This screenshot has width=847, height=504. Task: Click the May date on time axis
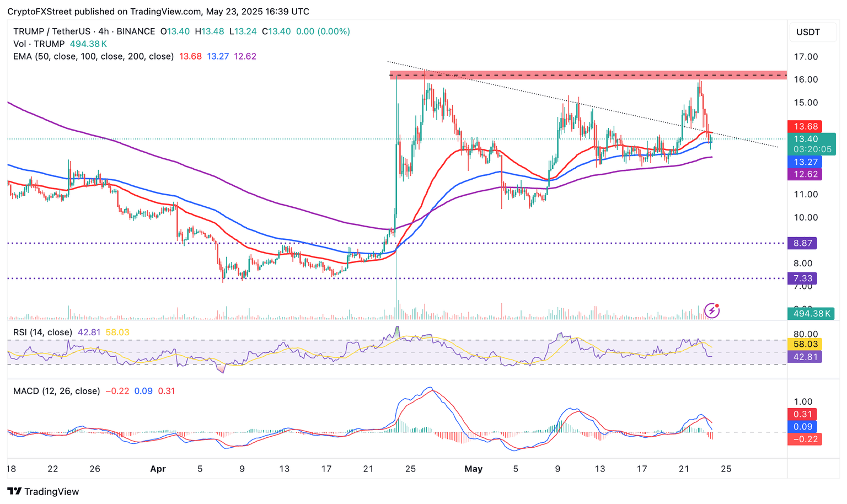click(x=473, y=469)
